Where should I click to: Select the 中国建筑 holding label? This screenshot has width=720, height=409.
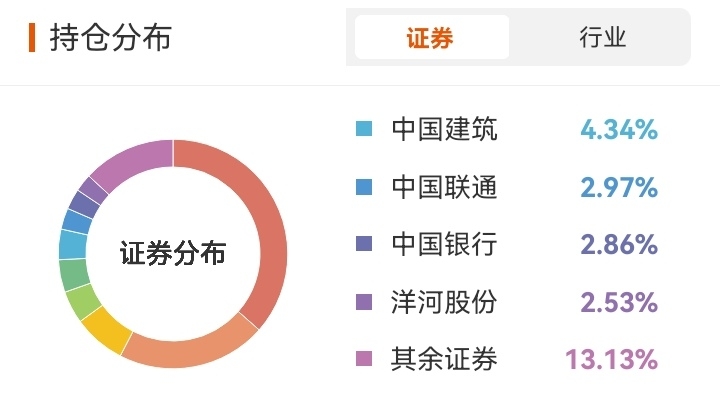point(444,129)
